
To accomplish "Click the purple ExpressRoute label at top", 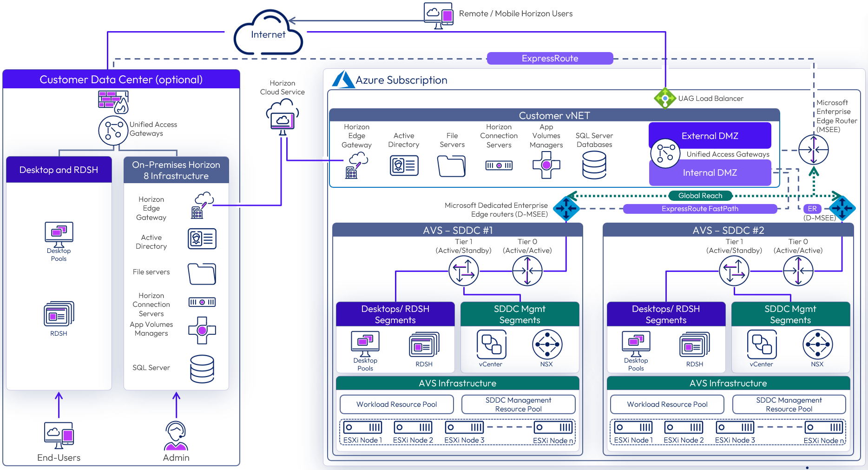I will 550,59.
